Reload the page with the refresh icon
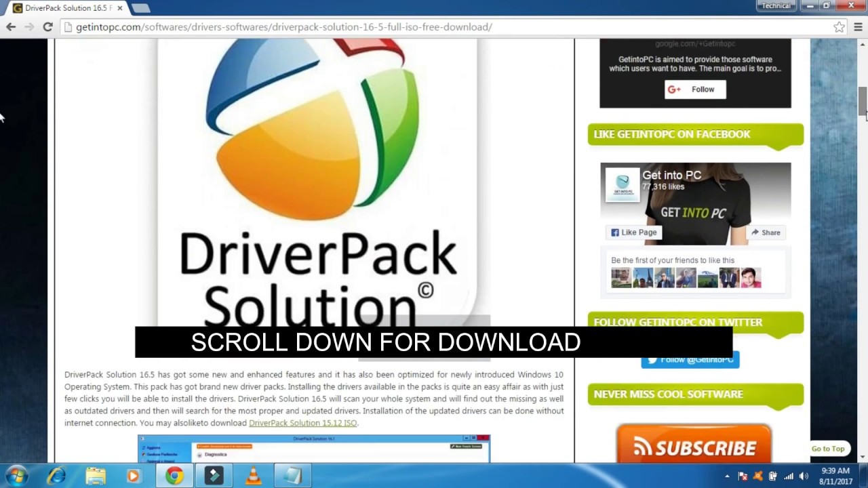868x488 pixels. [47, 27]
